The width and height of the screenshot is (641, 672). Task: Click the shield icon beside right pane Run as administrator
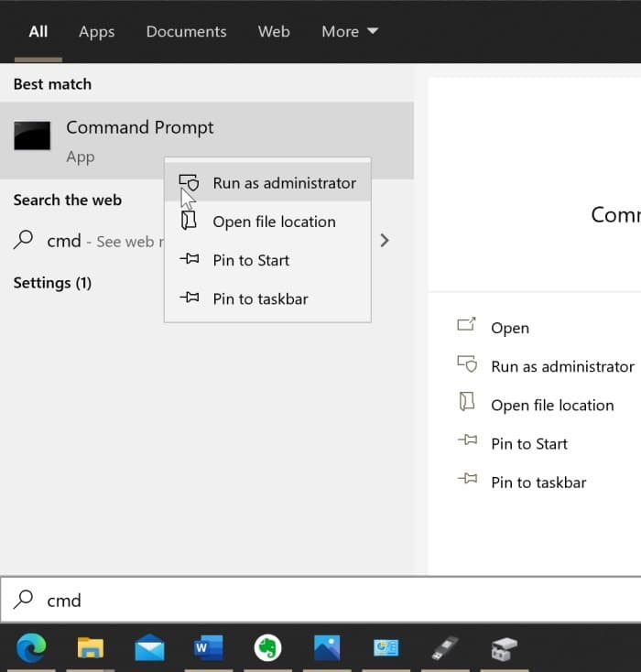[467, 363]
